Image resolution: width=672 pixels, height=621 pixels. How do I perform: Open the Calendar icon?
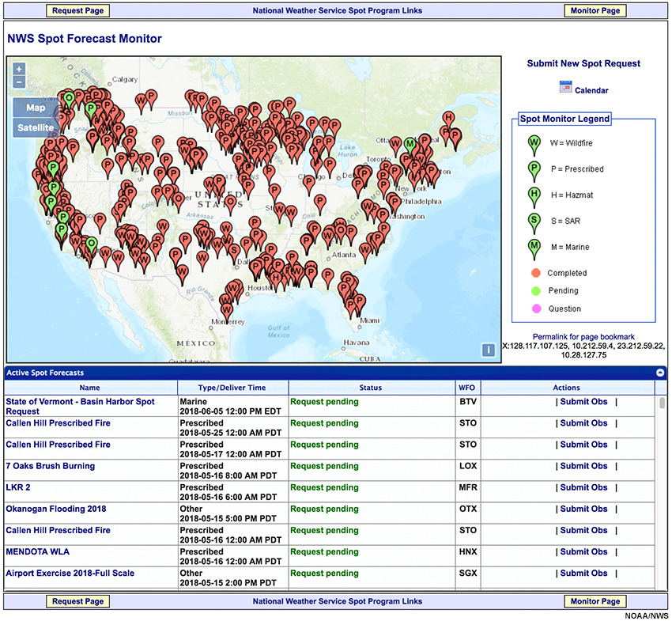[565, 87]
